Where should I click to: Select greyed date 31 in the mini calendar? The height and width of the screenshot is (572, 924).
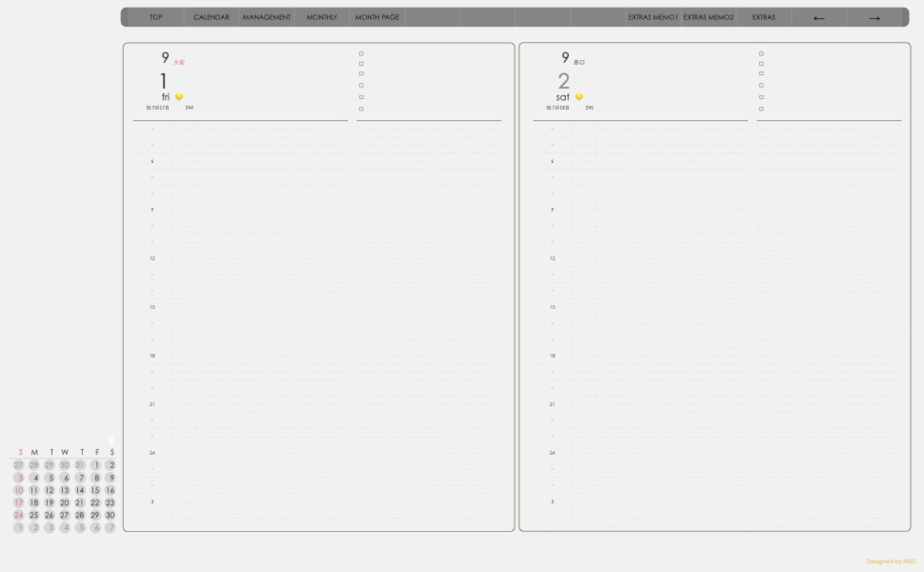point(79,465)
